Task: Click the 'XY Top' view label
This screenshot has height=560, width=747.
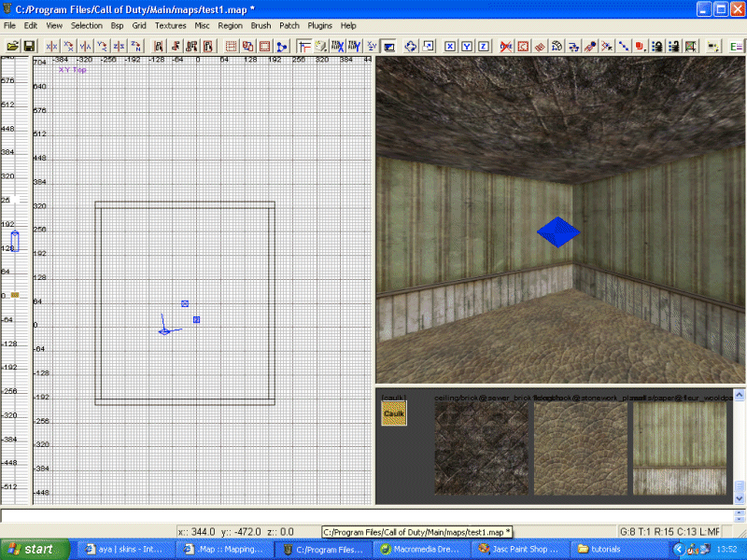Action: [73, 69]
